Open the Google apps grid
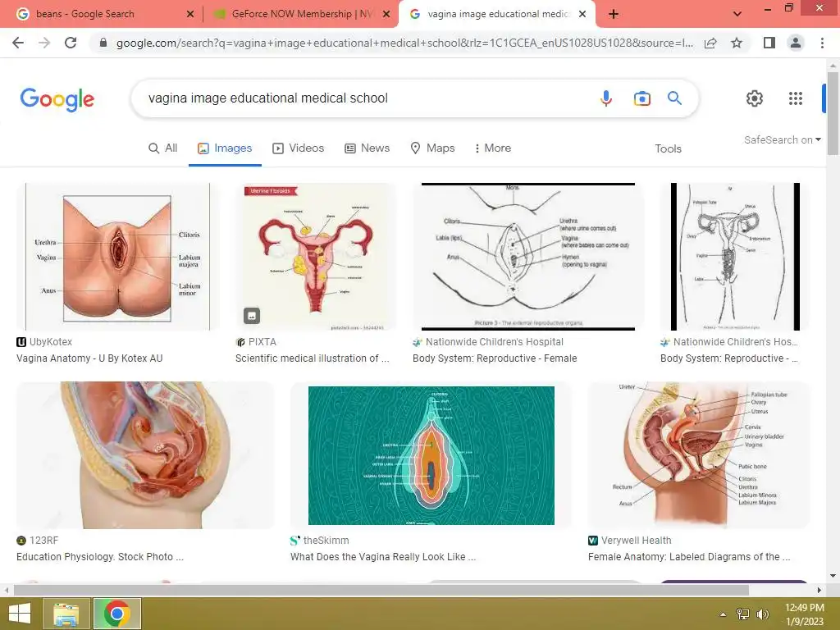 click(796, 98)
